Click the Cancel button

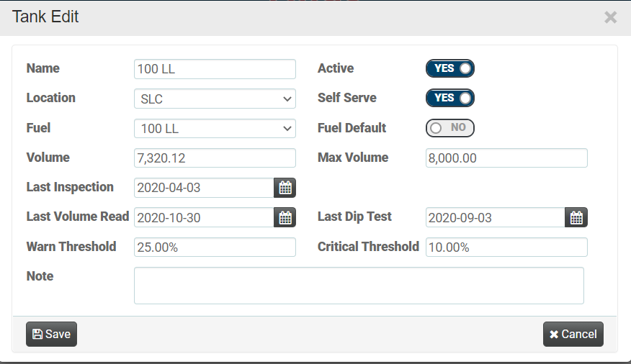click(x=573, y=334)
